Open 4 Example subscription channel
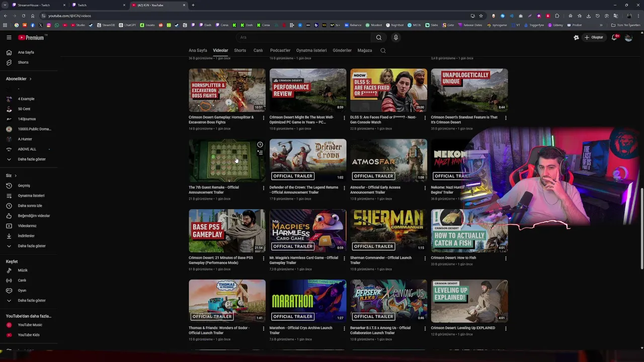 point(26,99)
